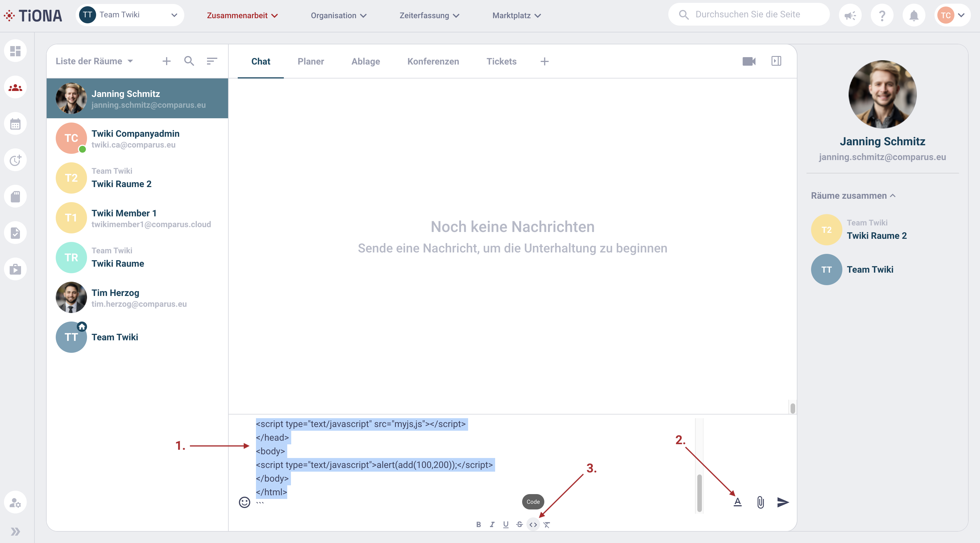Image resolution: width=980 pixels, height=543 pixels.
Task: Switch to the Ablage tab
Action: click(365, 61)
